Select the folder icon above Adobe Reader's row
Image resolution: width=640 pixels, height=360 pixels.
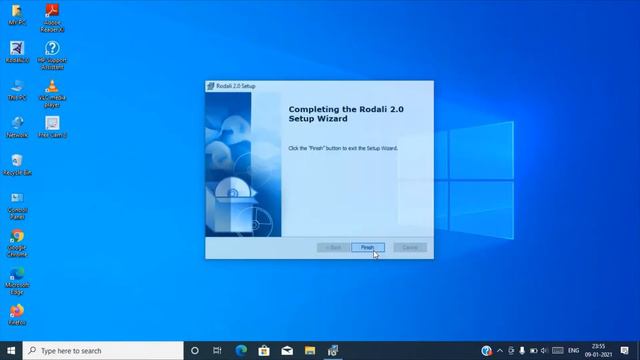pyautogui.click(x=17, y=15)
